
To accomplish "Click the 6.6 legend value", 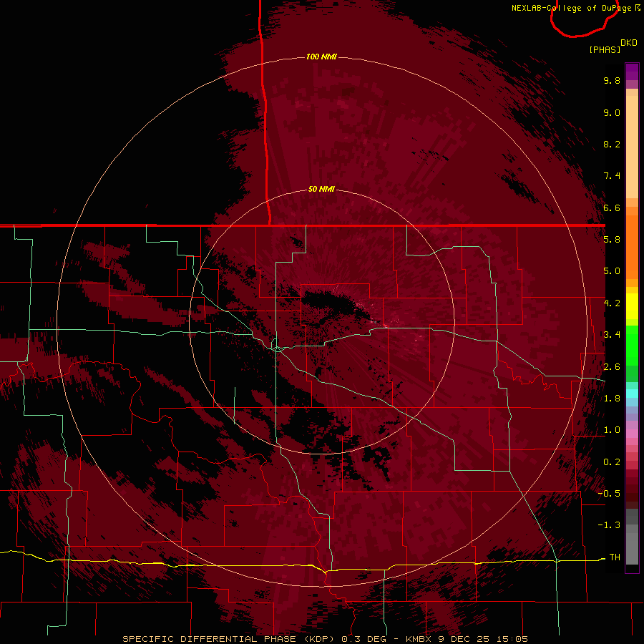I will click(612, 208).
